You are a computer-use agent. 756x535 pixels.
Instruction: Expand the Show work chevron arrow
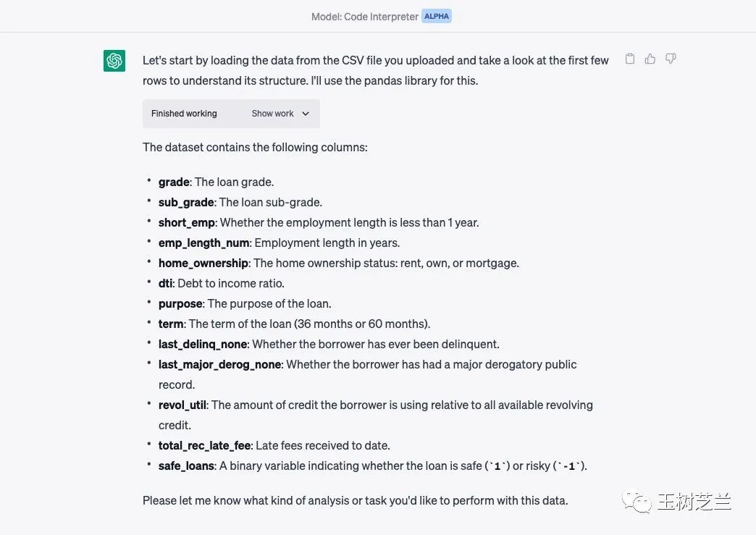pyautogui.click(x=306, y=114)
